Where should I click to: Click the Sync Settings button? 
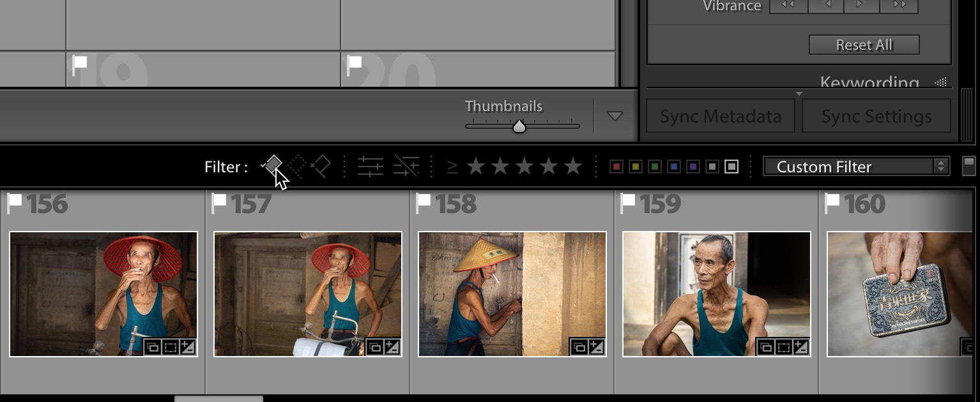[x=876, y=115]
